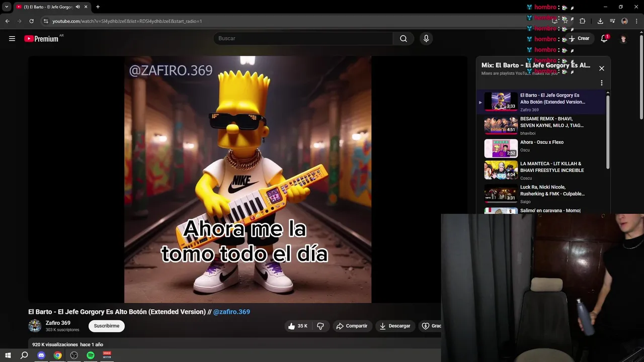Click the video title El Barto text
This screenshot has height=362, width=644.
tap(117, 312)
